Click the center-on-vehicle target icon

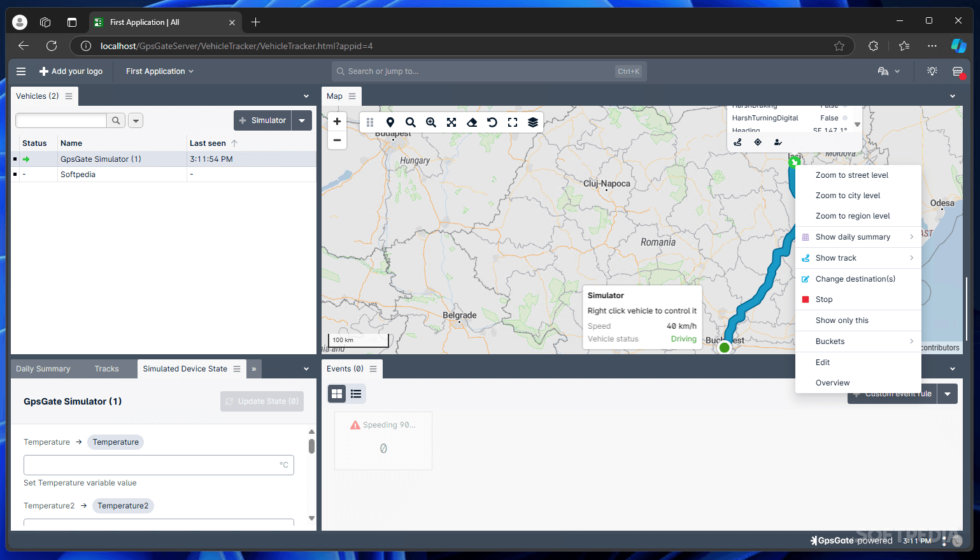758,142
